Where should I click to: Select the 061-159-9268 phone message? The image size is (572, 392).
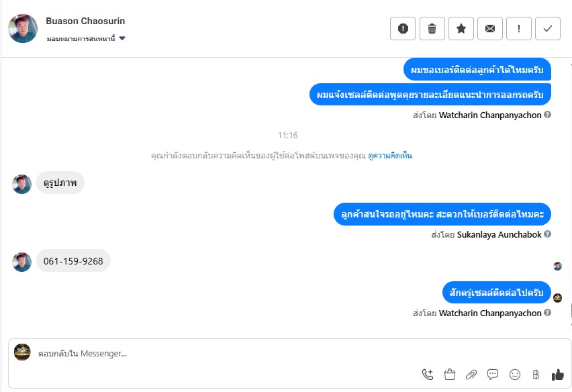pyautogui.click(x=73, y=261)
